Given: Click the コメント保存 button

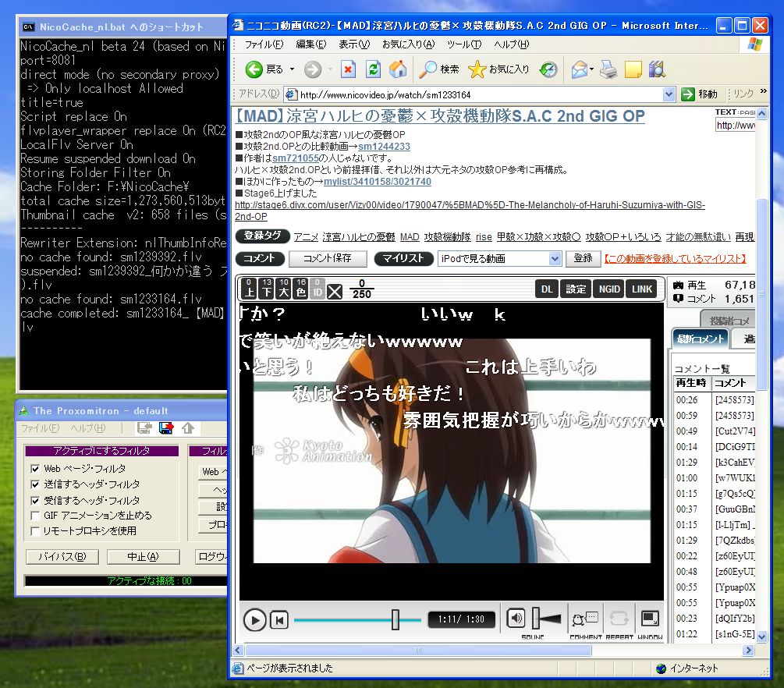Looking at the screenshot, I should click(328, 258).
